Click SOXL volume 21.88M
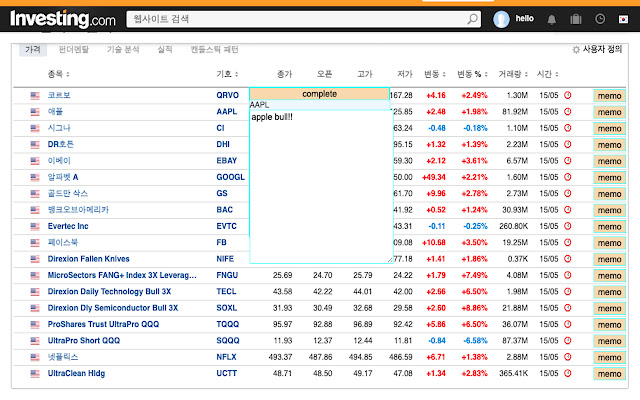The height and width of the screenshot is (400, 640). tap(515, 308)
